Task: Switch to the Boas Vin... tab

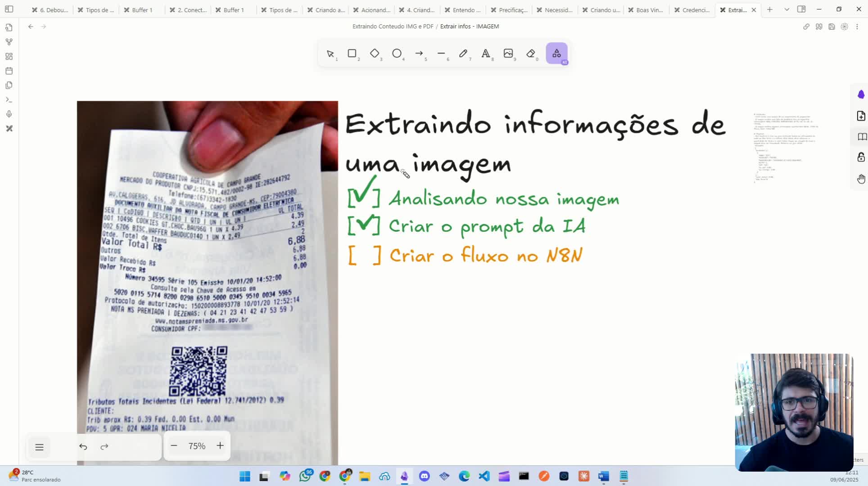Action: click(x=648, y=9)
